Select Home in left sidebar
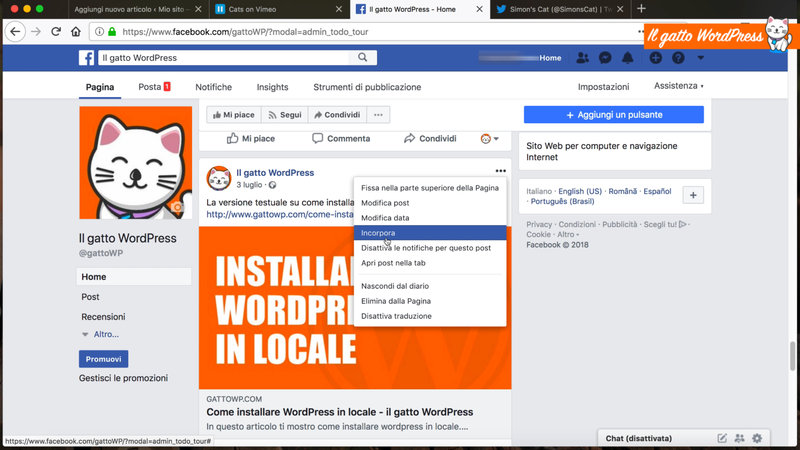The height and width of the screenshot is (450, 800). coord(134,277)
